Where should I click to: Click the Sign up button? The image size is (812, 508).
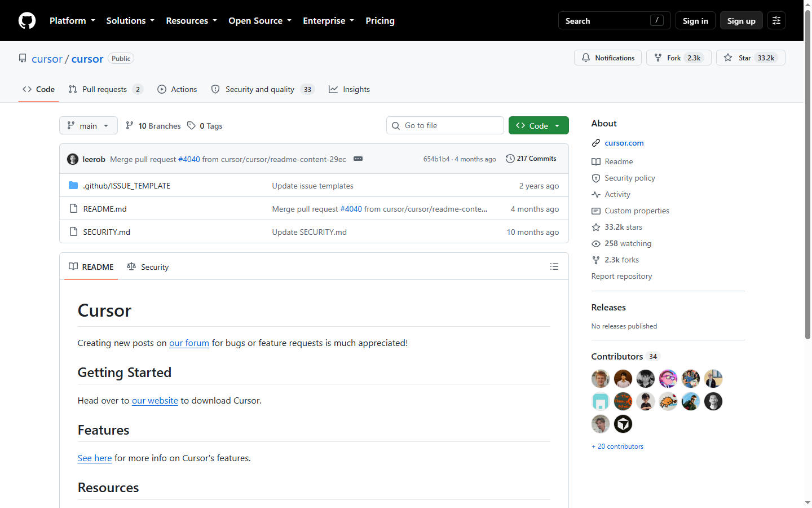[x=742, y=21]
